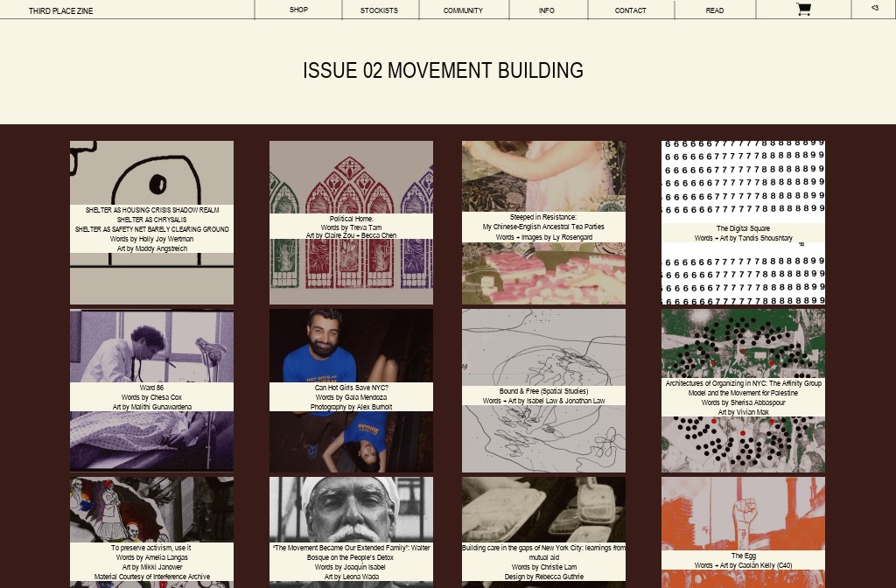Open the Info menu item

tap(546, 10)
